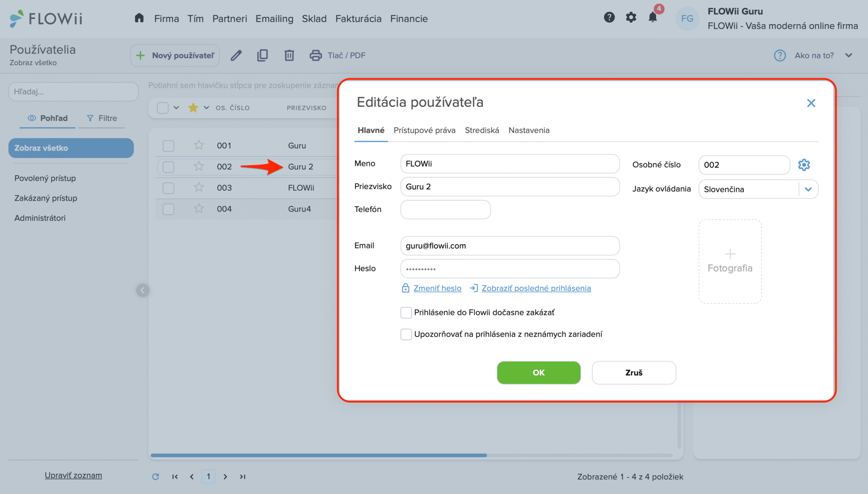The height and width of the screenshot is (494, 868).
Task: Expand the star column filter dropdown
Action: [x=206, y=108]
